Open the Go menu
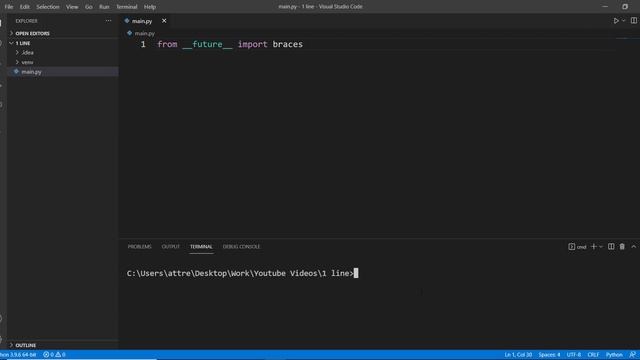The image size is (640, 360). [89, 7]
